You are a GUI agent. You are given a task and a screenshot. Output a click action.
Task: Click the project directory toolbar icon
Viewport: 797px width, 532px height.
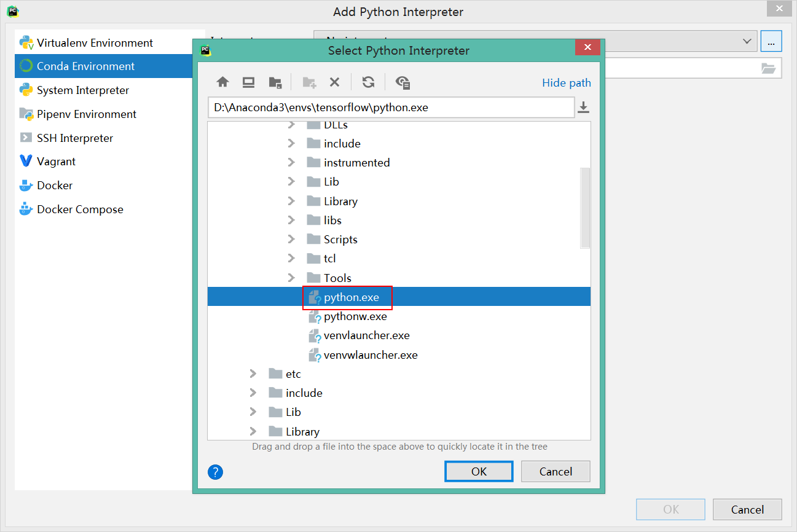(x=275, y=82)
